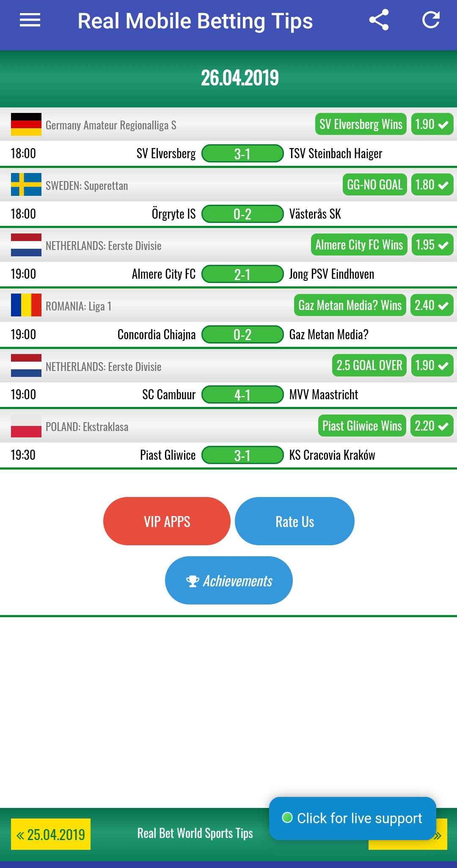This screenshot has width=457, height=868.
Task: Tap the Germany flag icon
Action: [26, 124]
